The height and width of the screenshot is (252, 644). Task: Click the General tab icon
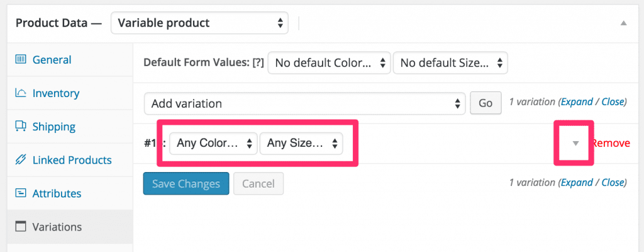coord(21,60)
